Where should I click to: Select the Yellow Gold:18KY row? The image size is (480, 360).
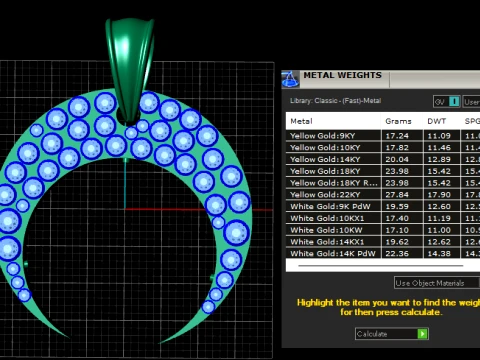[383, 171]
